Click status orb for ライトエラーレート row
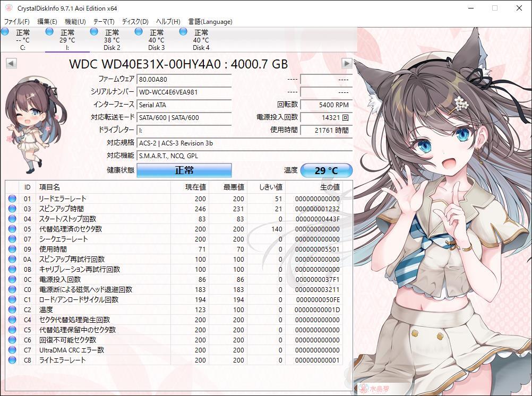This screenshot has height=396, width=532. [x=12, y=360]
